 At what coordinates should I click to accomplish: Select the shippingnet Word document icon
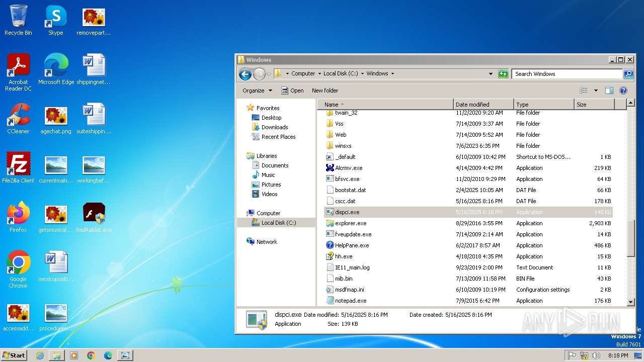point(94,69)
